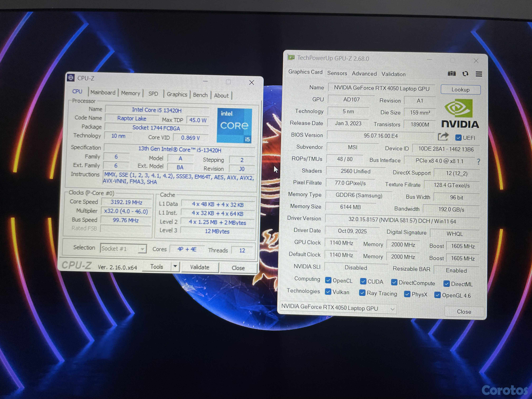Click the question mark beside Bus Interface
Image resolution: width=532 pixels, height=399 pixels.
click(x=479, y=162)
